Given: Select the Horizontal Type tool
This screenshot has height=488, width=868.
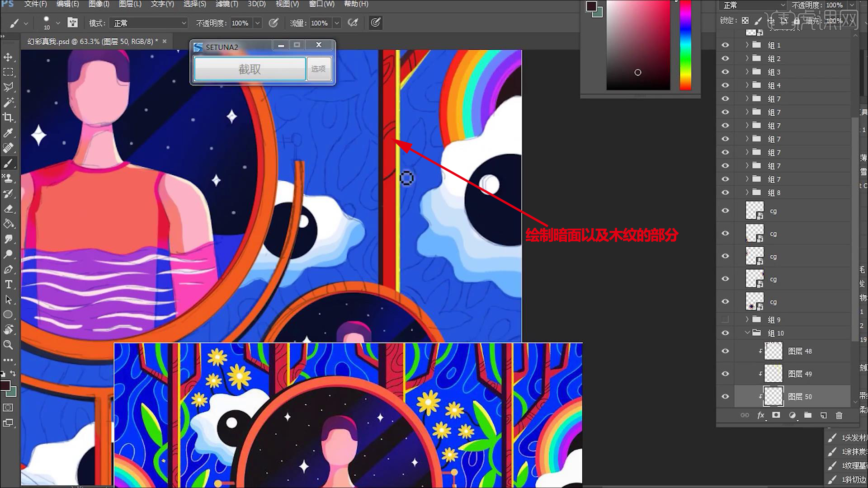Looking at the screenshot, I should click(8, 284).
